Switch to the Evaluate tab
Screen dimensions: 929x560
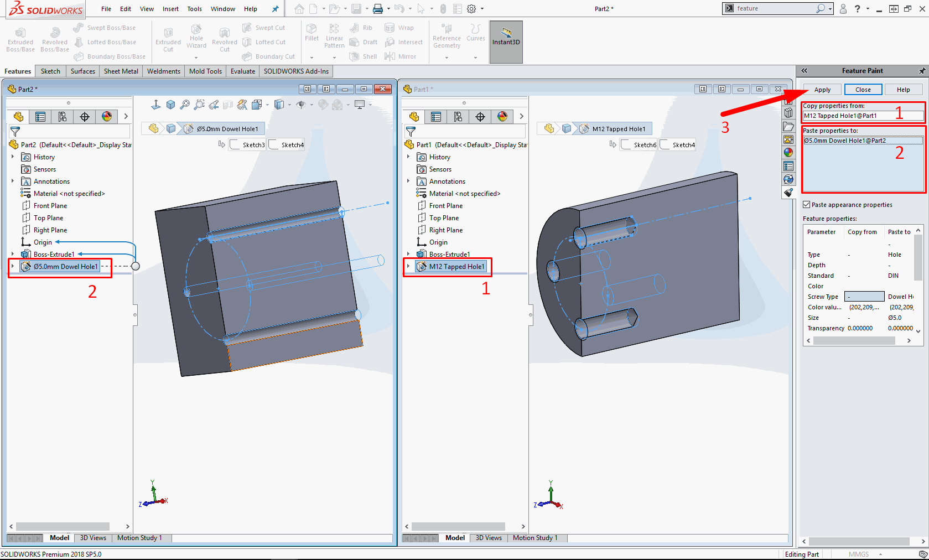coord(242,71)
